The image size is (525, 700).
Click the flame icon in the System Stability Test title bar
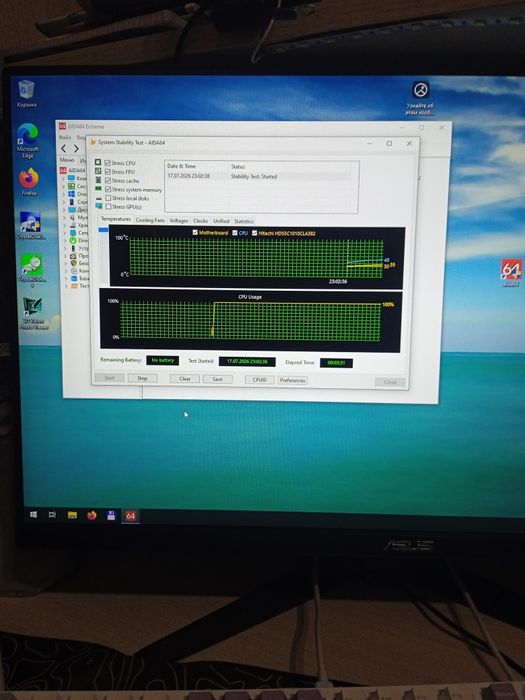click(x=93, y=142)
